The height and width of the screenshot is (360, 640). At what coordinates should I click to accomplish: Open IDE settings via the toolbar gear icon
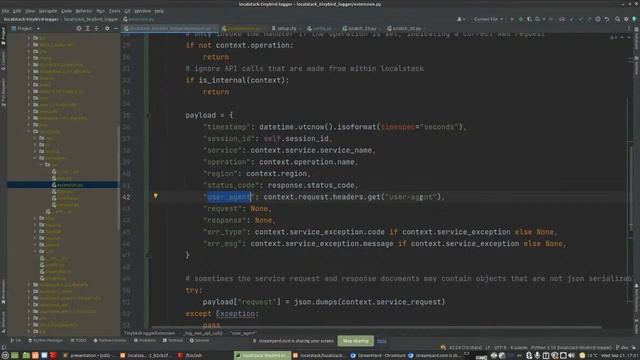(x=626, y=19)
